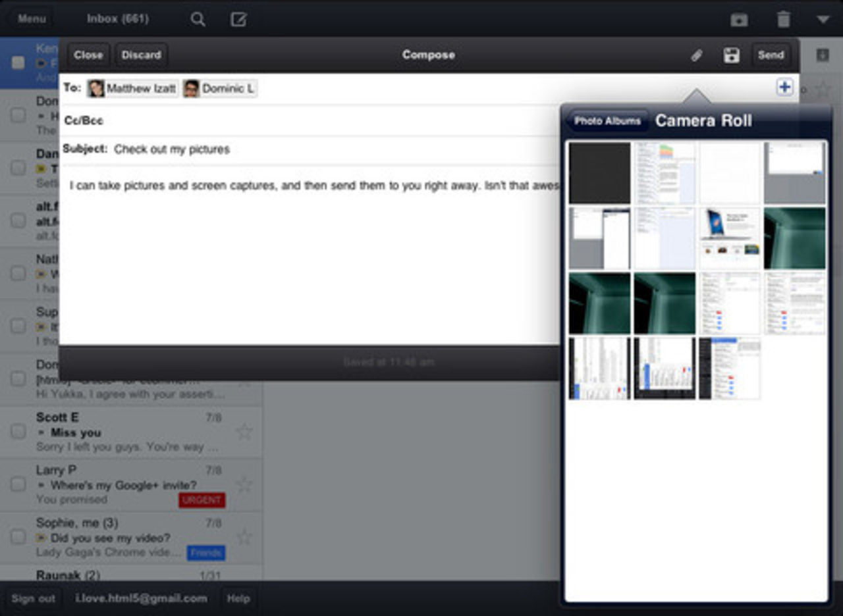Check the Scott E email checkbox
The image size is (843, 616).
click(18, 432)
